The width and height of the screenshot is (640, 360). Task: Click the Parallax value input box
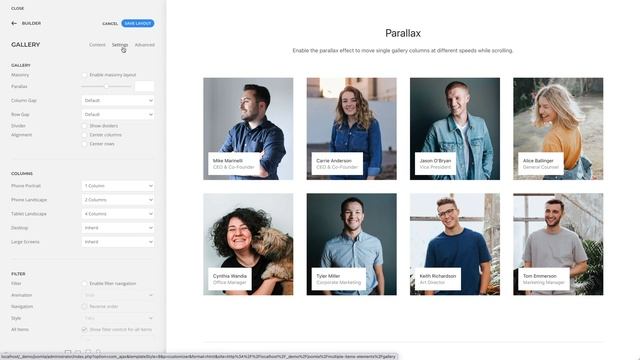pos(144,87)
